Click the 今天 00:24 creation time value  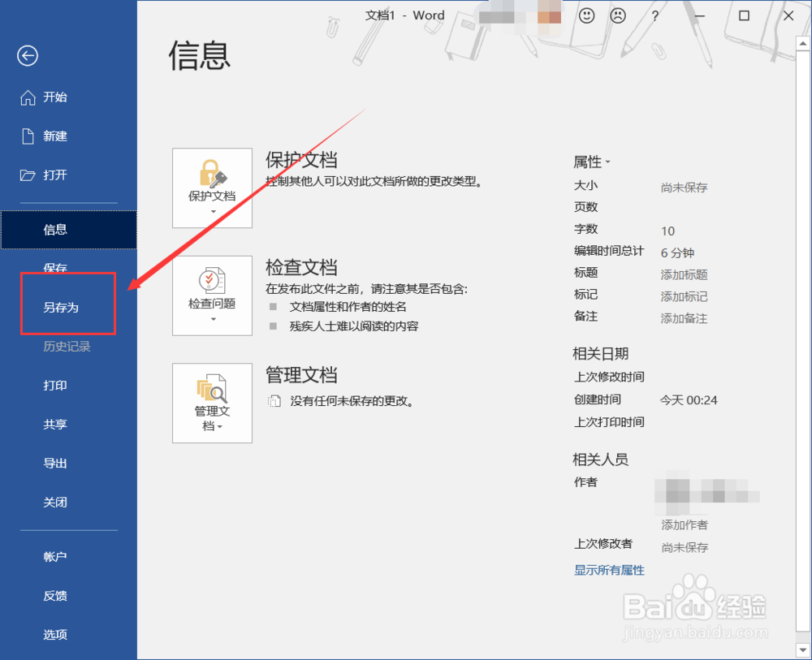[689, 400]
